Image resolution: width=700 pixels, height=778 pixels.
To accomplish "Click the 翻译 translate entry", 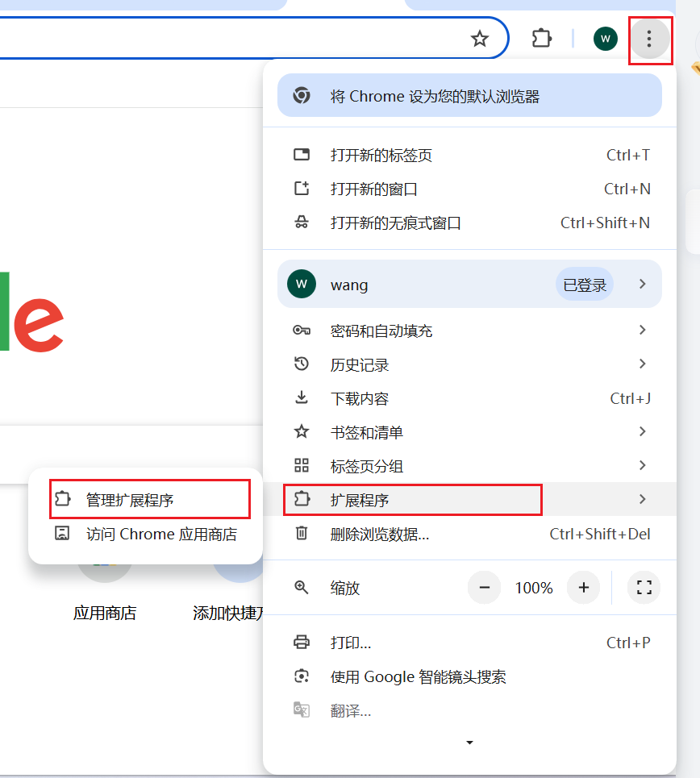I will (469, 711).
